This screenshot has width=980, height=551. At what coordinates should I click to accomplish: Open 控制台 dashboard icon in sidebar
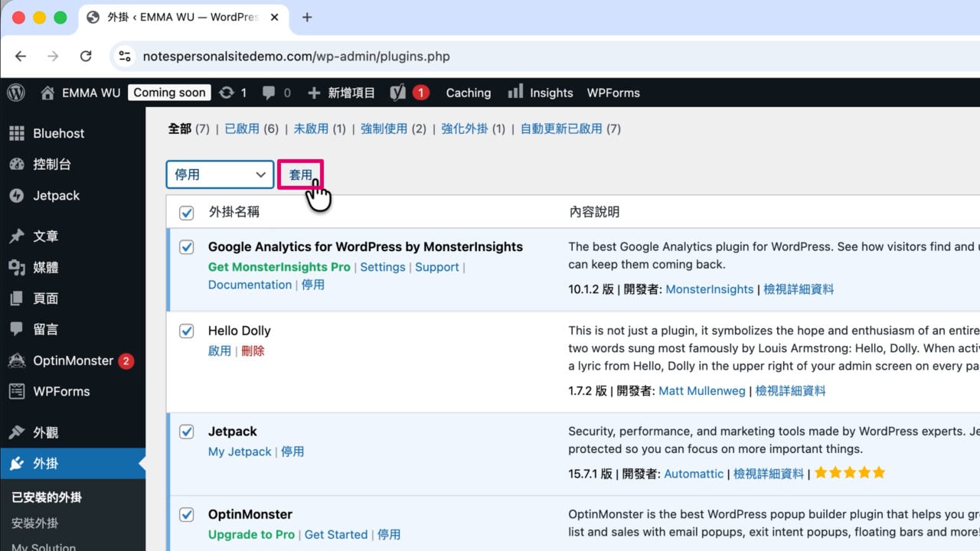pyautogui.click(x=17, y=164)
